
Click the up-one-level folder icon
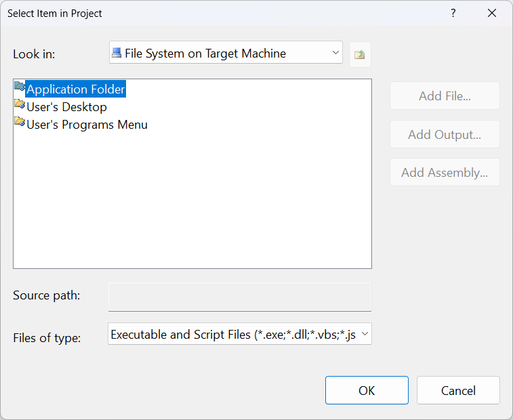pyautogui.click(x=360, y=54)
